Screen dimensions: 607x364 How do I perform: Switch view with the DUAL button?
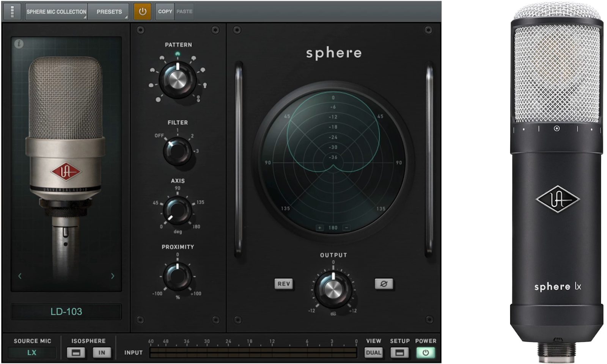point(373,353)
